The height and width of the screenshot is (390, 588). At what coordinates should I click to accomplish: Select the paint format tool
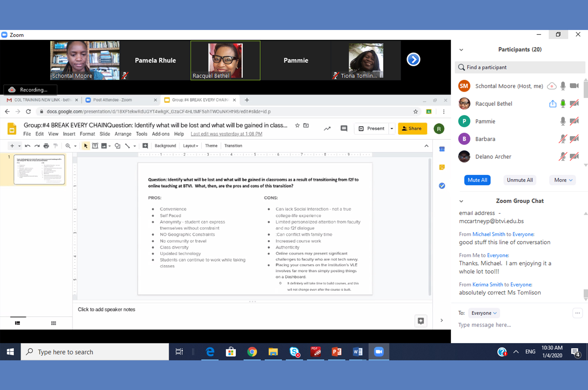point(56,146)
